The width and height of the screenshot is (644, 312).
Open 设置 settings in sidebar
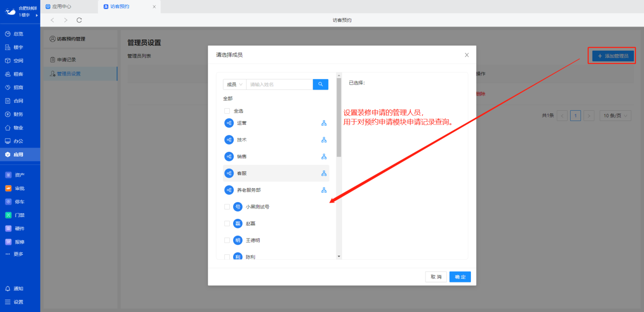coord(14,302)
